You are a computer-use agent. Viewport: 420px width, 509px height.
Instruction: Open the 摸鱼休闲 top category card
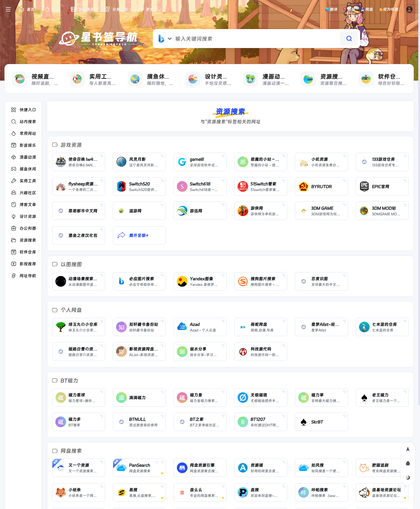pos(151,79)
